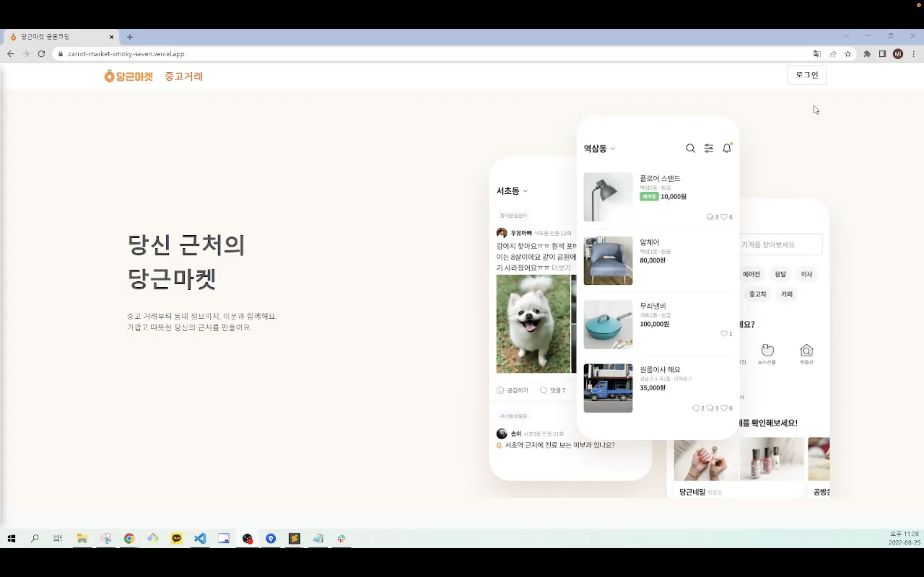Image resolution: width=924 pixels, height=577 pixels.
Task: Toggle the Chrome side panel icon
Action: (x=882, y=54)
